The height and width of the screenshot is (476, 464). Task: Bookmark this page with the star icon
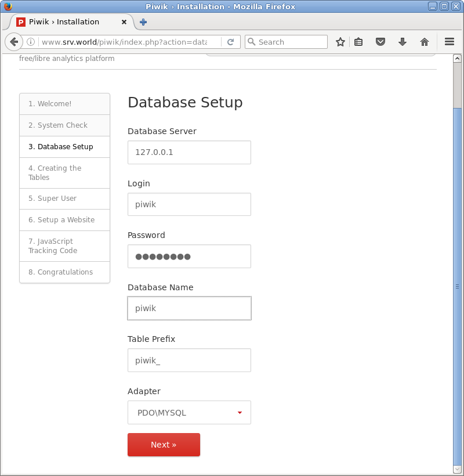click(x=340, y=42)
